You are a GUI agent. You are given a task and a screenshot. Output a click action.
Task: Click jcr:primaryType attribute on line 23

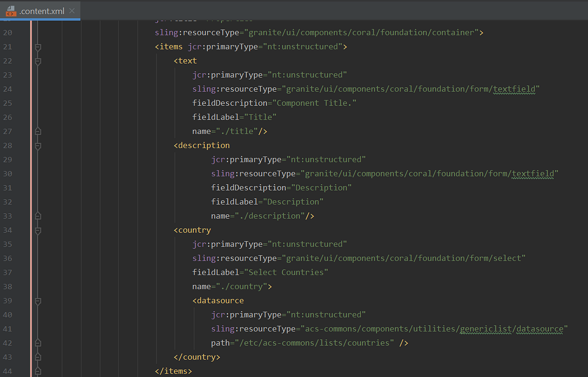click(270, 75)
